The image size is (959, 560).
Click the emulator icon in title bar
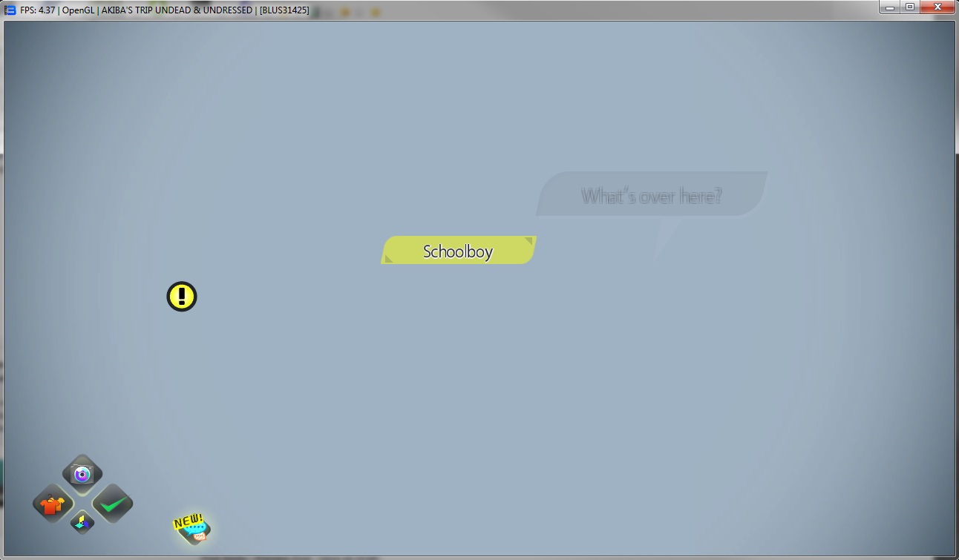coord(10,10)
